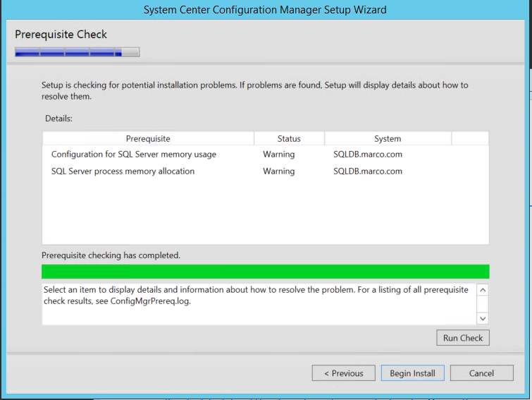Image resolution: width=532 pixels, height=400 pixels.
Task: Sort by the System column header
Action: (x=388, y=138)
